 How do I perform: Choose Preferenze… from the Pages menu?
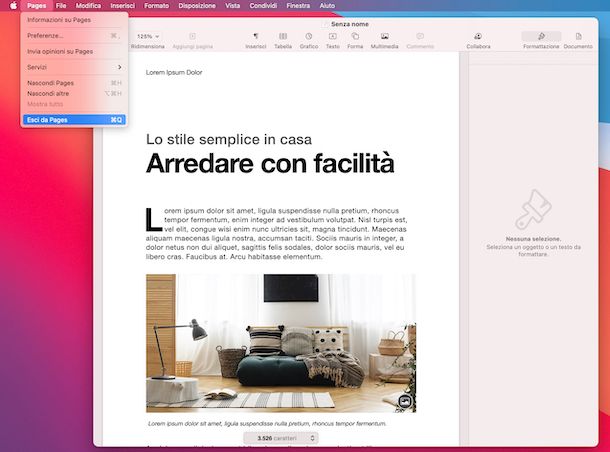point(74,36)
